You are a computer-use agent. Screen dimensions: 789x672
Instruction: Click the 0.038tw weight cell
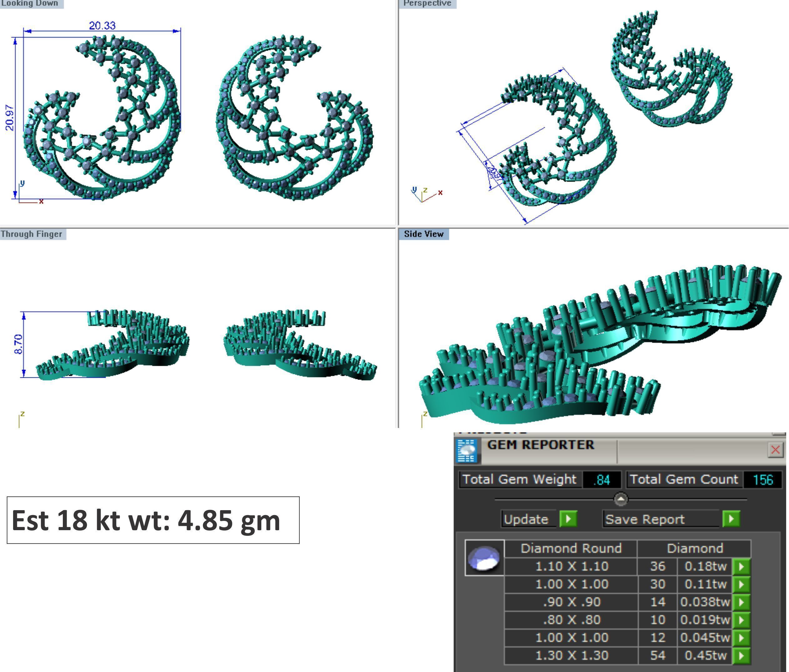pos(705,602)
